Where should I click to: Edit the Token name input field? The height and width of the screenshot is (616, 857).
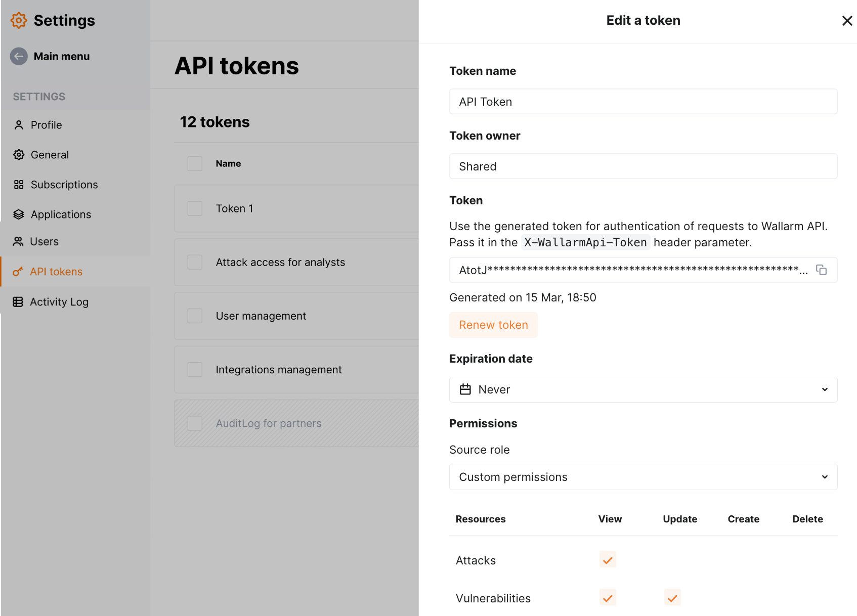(x=642, y=101)
